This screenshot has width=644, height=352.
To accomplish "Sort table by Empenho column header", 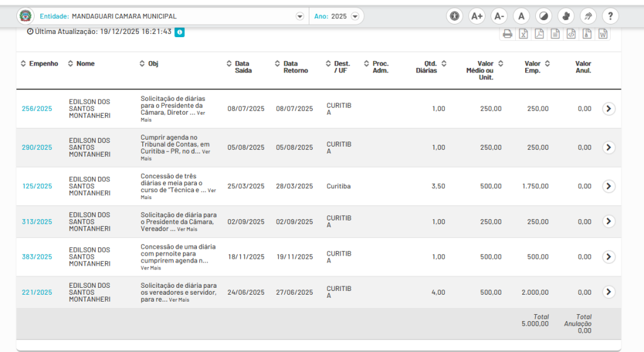I will click(43, 64).
